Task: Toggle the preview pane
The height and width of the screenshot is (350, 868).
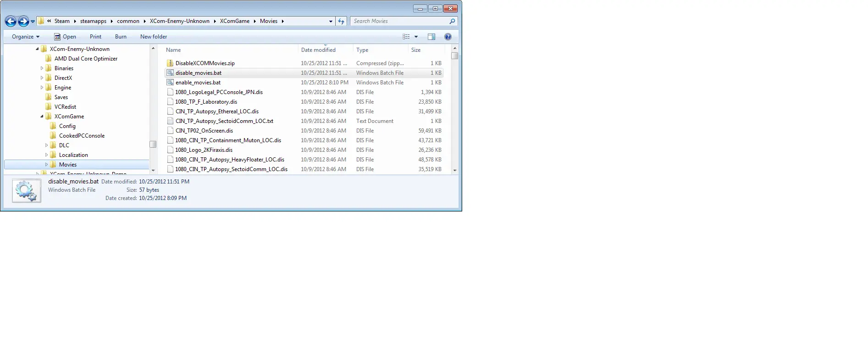Action: pos(431,37)
